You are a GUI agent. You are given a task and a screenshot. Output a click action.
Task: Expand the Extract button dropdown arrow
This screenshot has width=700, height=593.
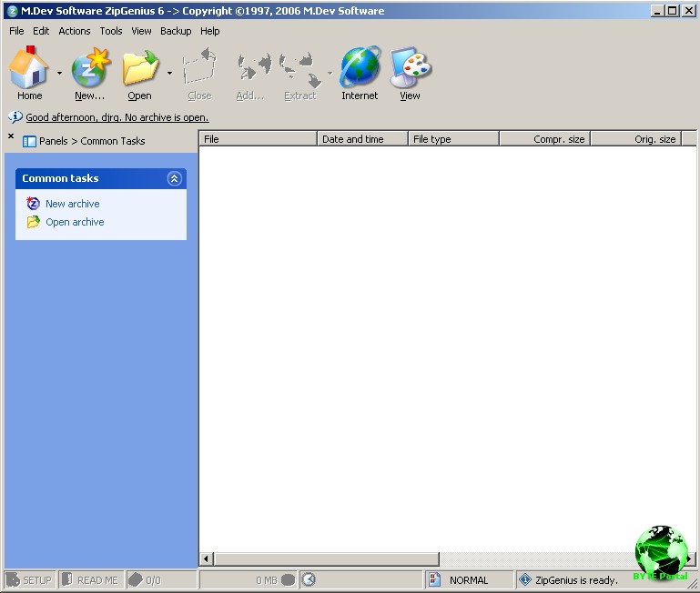330,73
